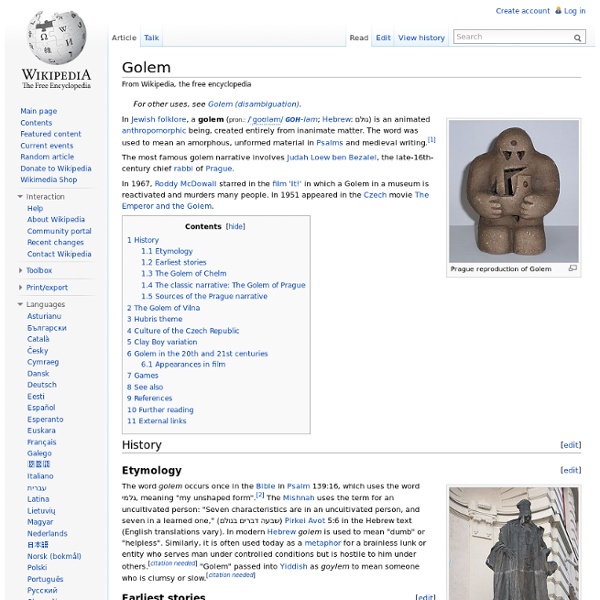
Task: Jump to 5 Clay Boy variation
Action: (162, 342)
